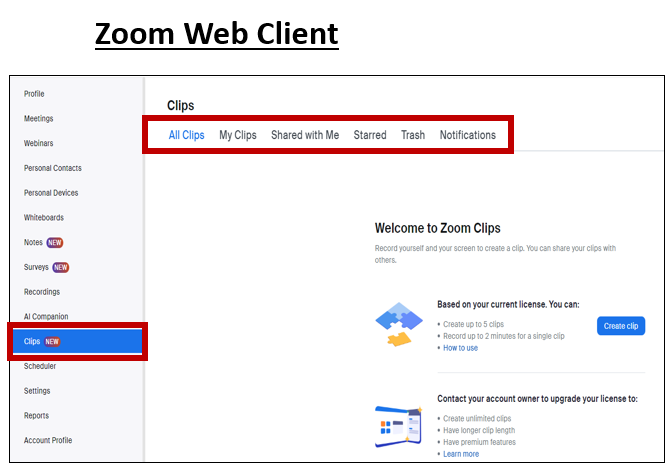Viewport: 667px width, 466px height.
Task: Open Surveys in the sidebar
Action: [36, 267]
